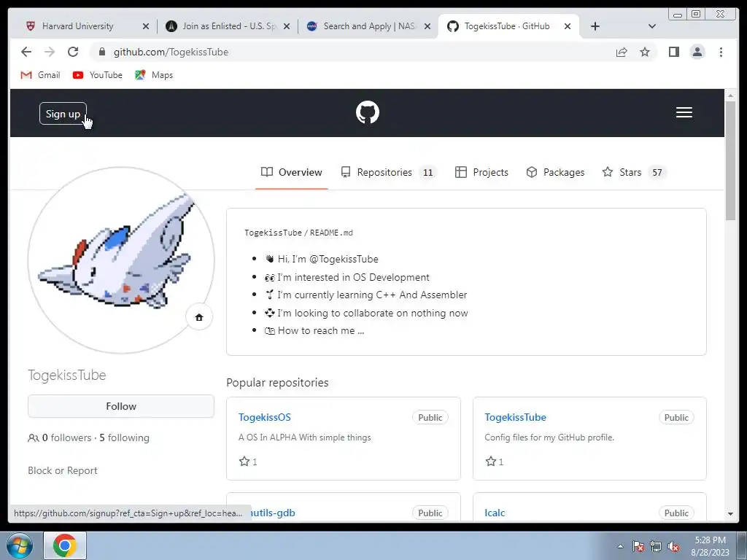747x560 pixels.
Task: Close the Harvard University tab
Action: [146, 26]
